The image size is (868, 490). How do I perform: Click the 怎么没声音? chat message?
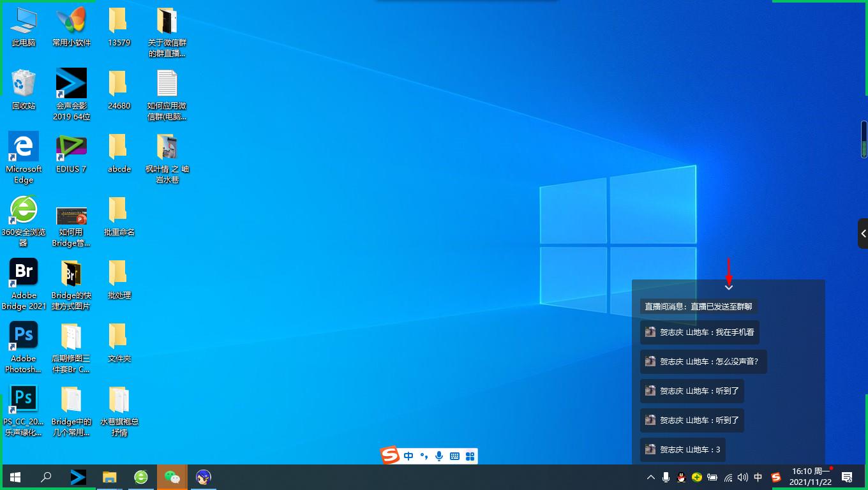click(x=703, y=362)
